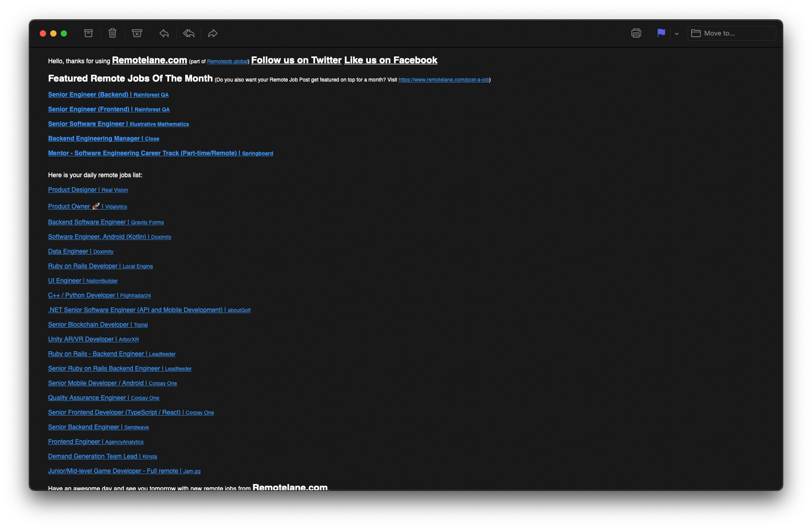Viewport: 812px width, 529px height.
Task: Open Product Designer at Real Vision job
Action: pos(88,190)
